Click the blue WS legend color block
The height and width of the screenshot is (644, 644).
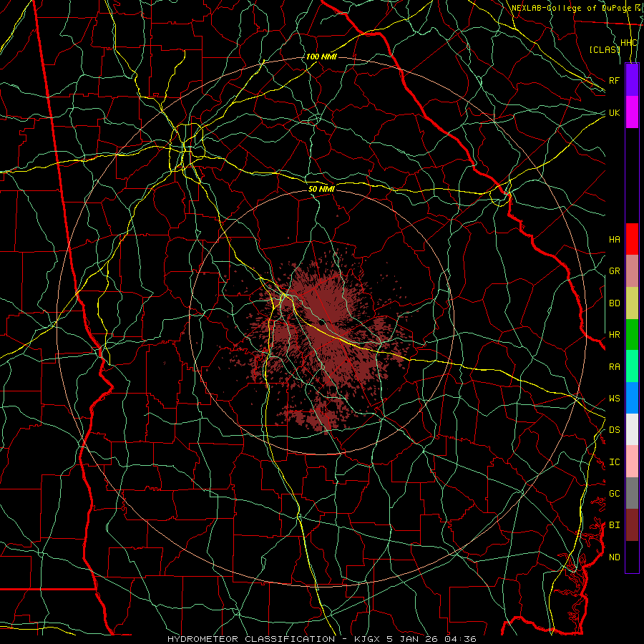pos(632,398)
